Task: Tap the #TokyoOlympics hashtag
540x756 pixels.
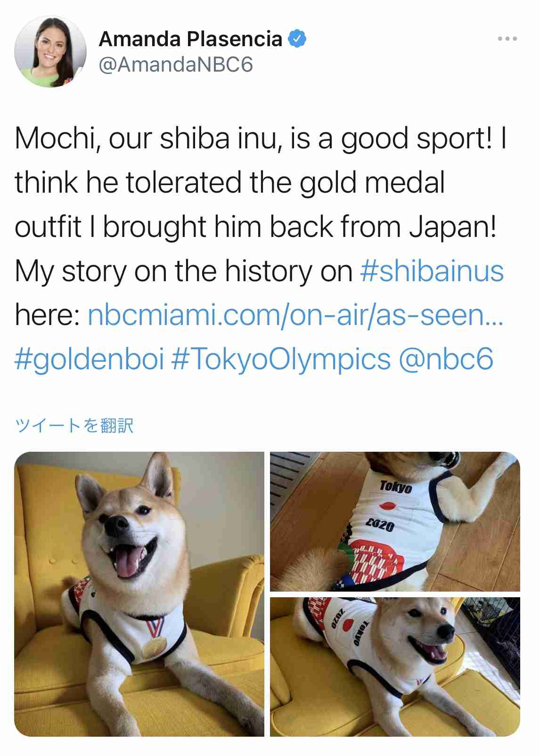Action: tap(281, 359)
